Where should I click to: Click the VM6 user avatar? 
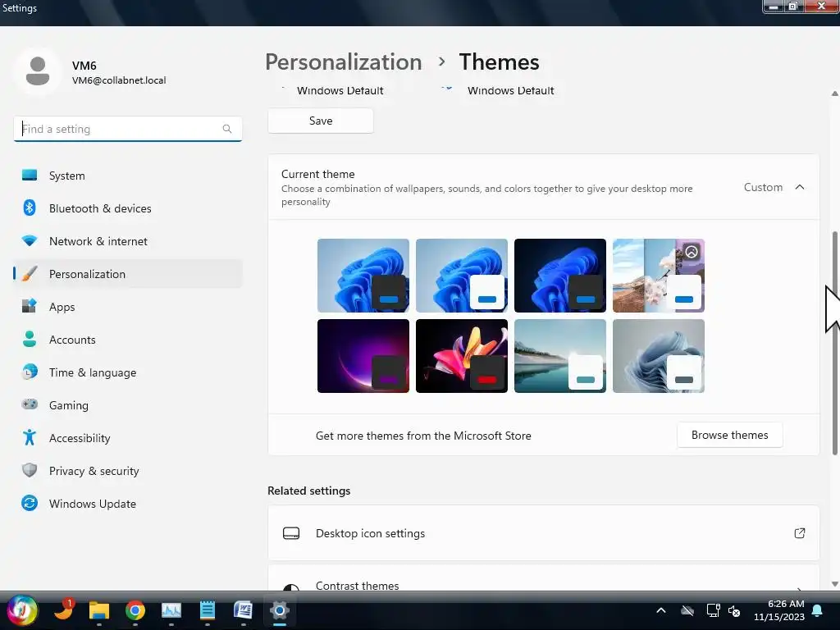pyautogui.click(x=38, y=71)
